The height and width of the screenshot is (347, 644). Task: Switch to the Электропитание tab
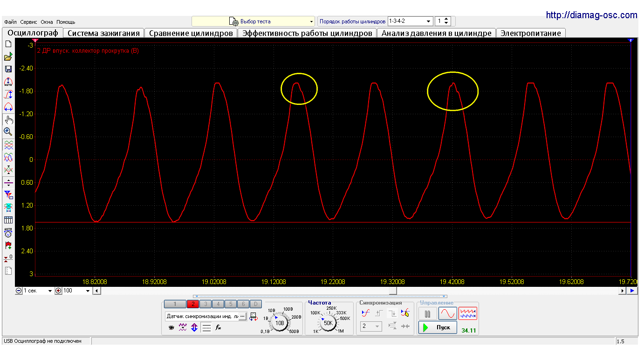[531, 33]
